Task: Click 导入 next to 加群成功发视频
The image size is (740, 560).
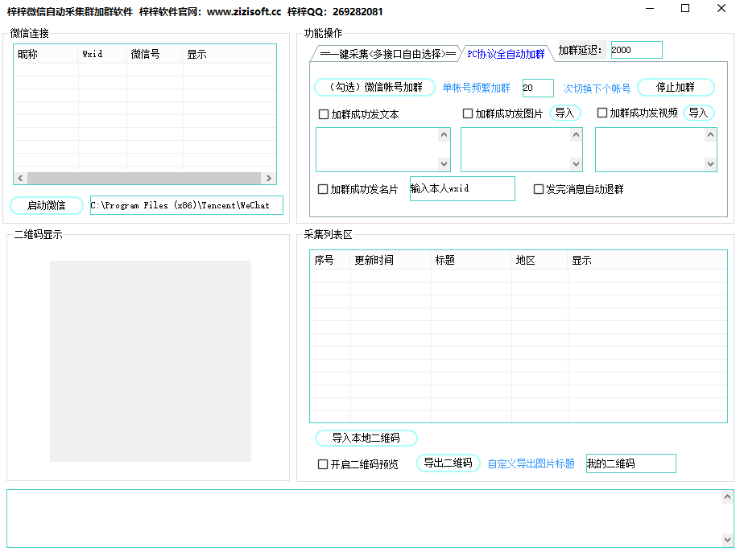Action: coord(698,113)
